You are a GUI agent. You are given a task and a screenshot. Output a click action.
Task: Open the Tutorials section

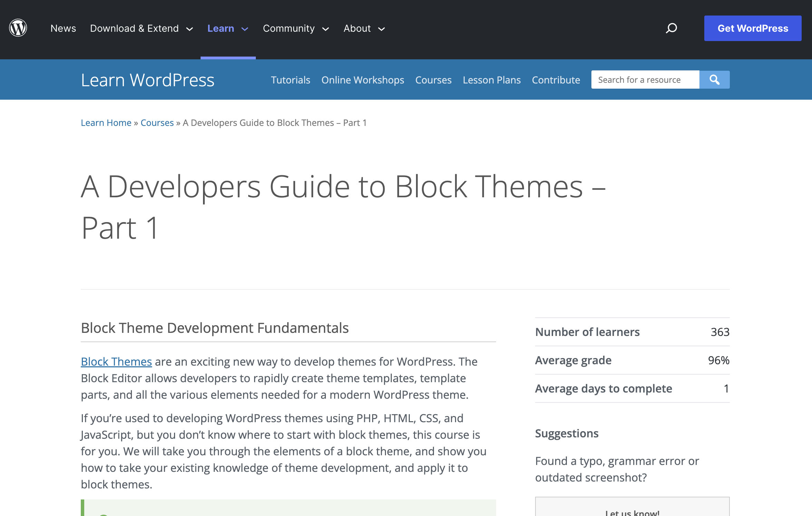pos(290,80)
